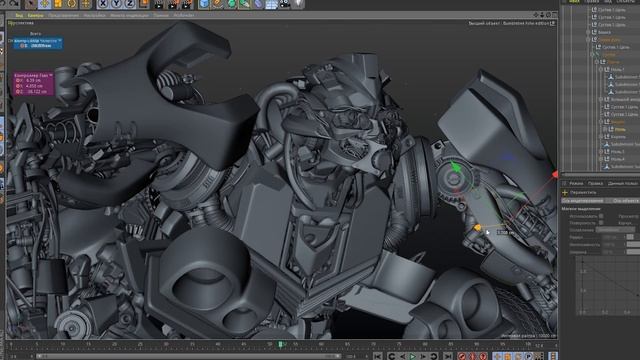Enable first checkbox under Мягкое выделение
The width and height of the screenshot is (640, 360).
tap(601, 216)
